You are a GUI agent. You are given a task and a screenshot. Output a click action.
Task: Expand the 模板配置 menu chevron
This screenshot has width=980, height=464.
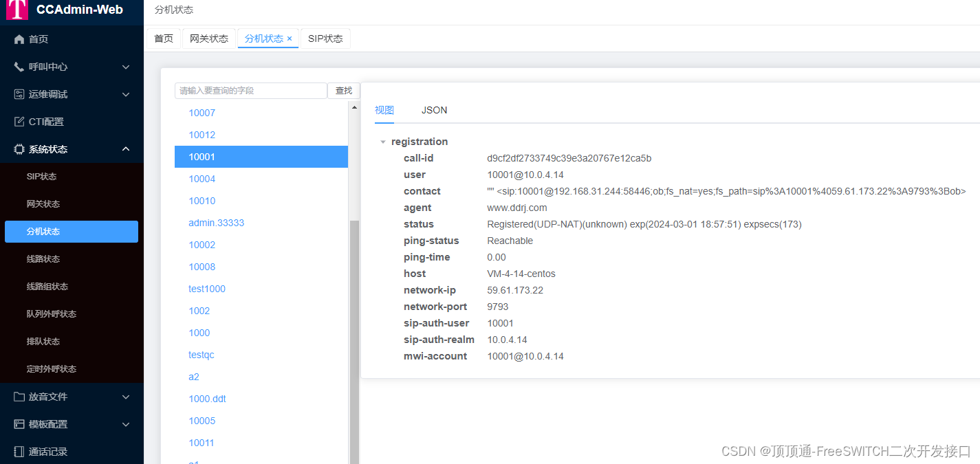125,424
